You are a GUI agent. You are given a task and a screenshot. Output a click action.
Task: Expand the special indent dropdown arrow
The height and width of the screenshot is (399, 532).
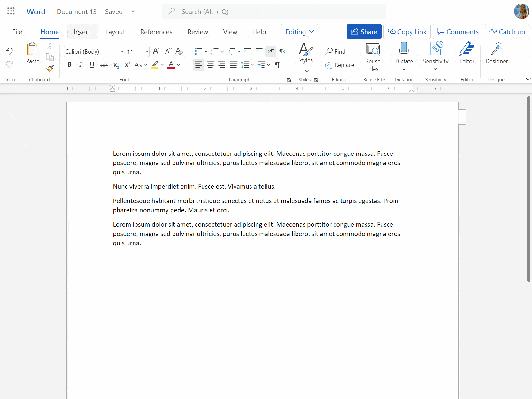coord(268,65)
